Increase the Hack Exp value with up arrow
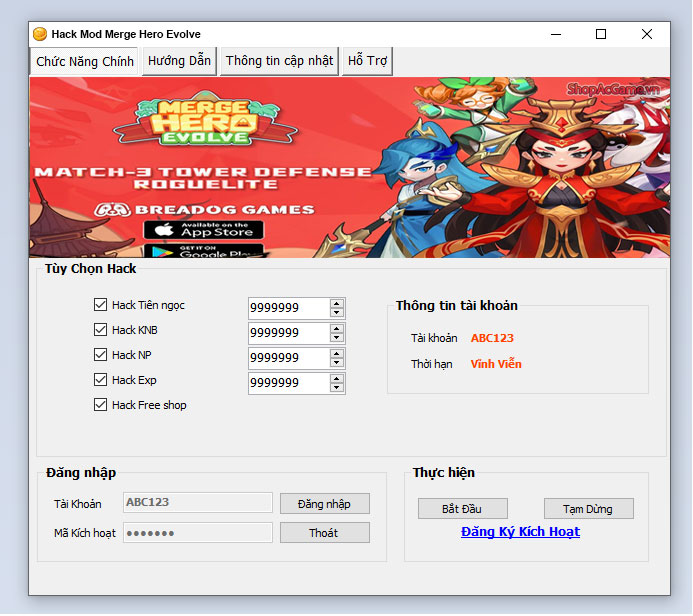The image size is (693, 616). (x=337, y=379)
